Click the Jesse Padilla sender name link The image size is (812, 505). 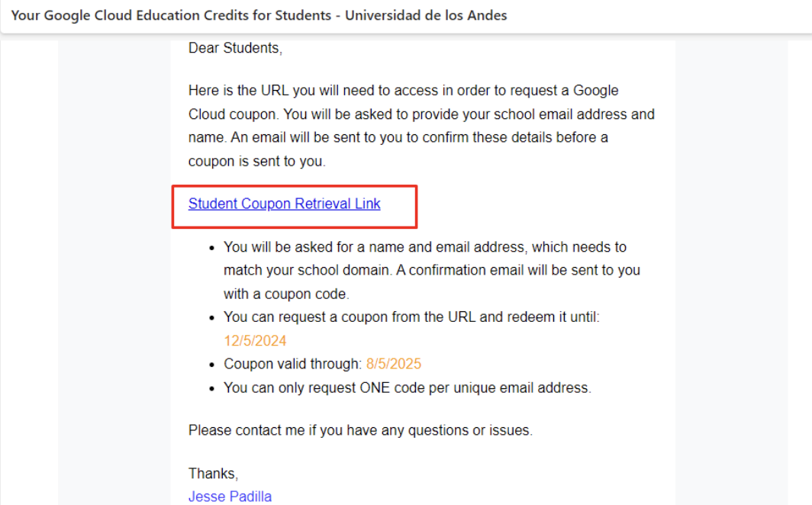[230, 496]
